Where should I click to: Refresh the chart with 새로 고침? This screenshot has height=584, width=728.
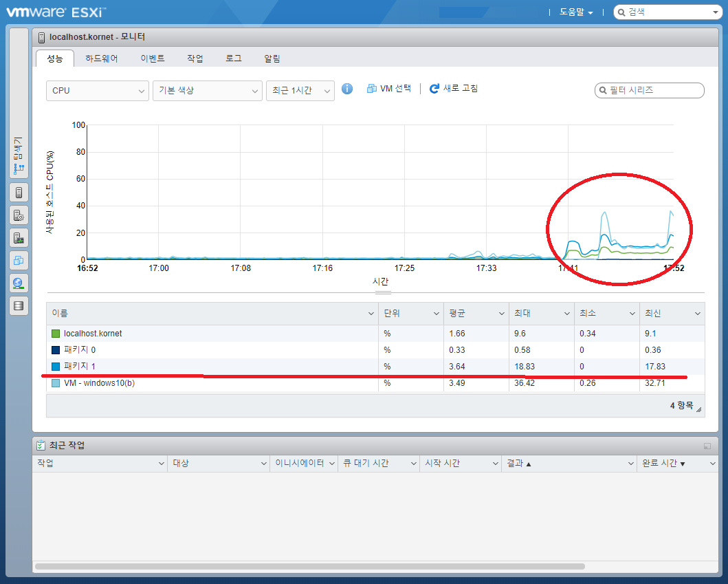point(454,88)
